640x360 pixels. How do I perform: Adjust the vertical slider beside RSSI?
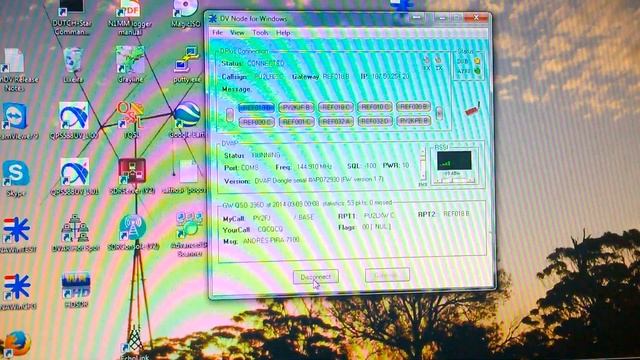423,165
